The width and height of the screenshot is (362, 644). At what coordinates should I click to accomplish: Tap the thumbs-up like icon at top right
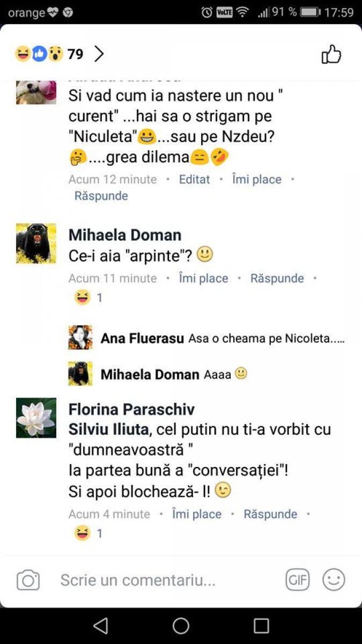331,54
